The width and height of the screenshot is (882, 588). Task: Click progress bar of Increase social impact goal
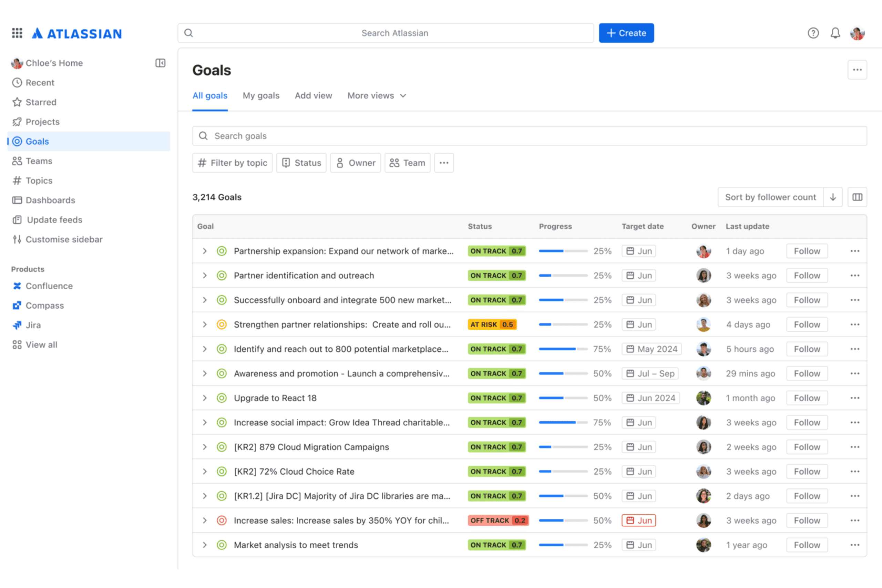(563, 423)
